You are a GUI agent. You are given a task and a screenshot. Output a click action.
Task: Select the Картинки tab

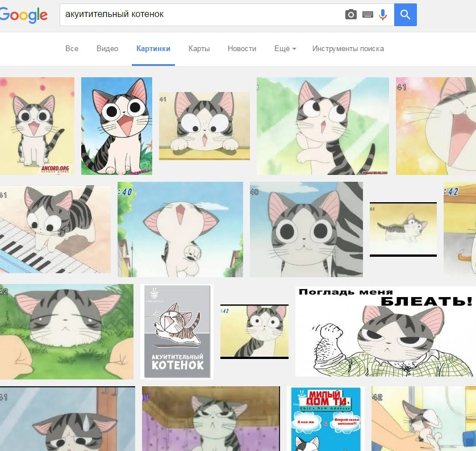point(153,48)
